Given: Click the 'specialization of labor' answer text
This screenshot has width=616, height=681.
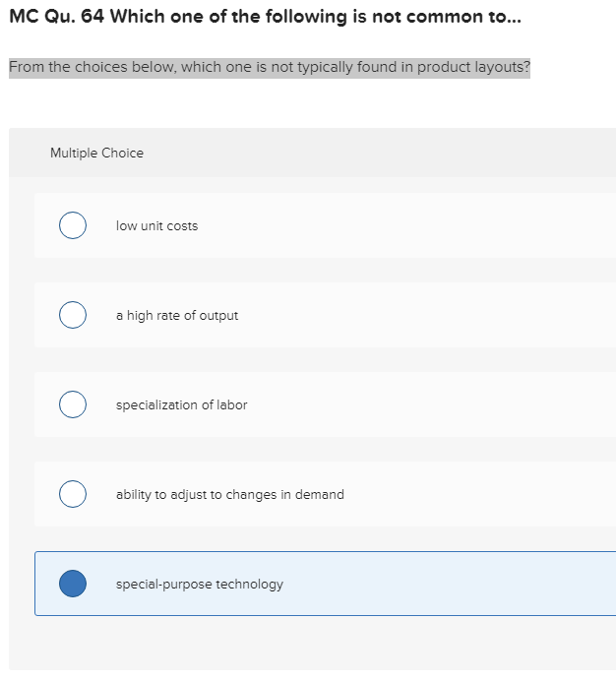Looking at the screenshot, I should (181, 405).
